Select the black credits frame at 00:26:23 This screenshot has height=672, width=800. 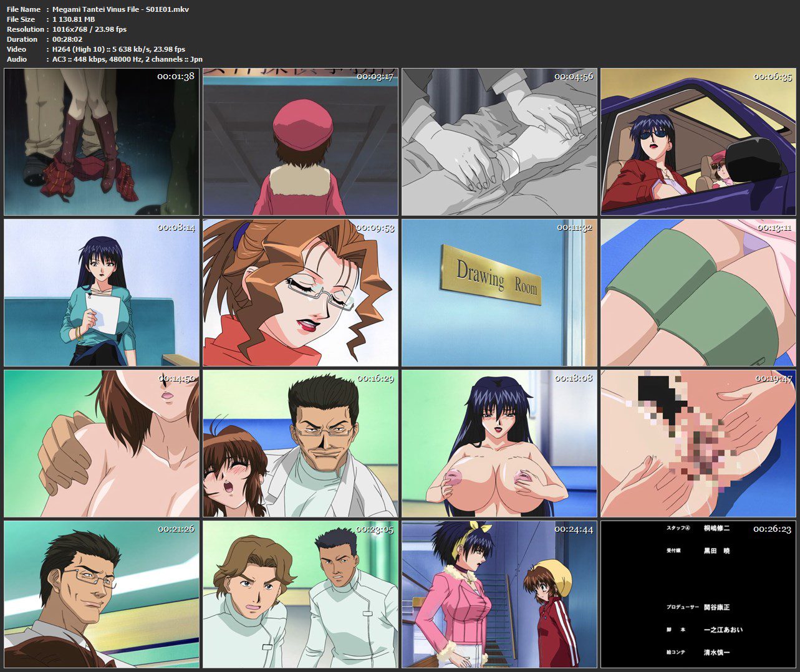[x=698, y=594]
